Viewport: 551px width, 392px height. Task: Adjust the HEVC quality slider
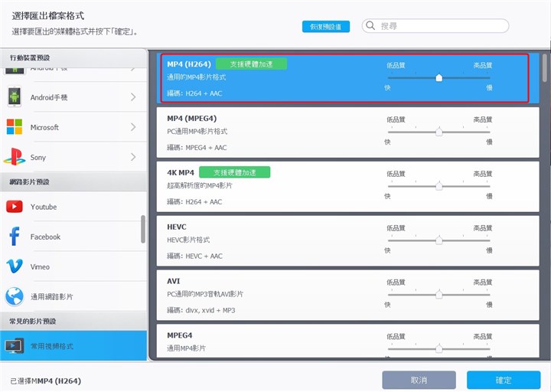coord(439,240)
